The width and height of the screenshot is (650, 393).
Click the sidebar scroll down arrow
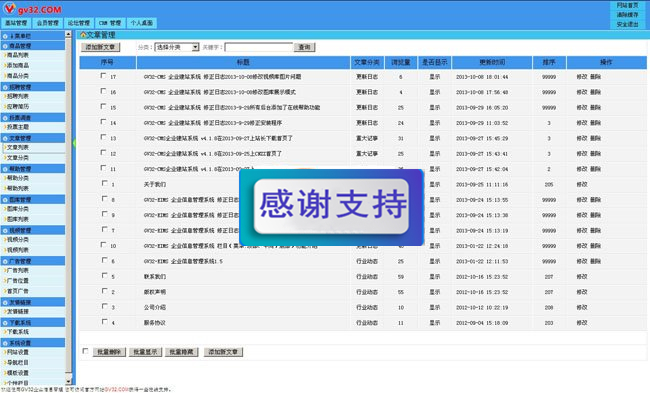68,381
